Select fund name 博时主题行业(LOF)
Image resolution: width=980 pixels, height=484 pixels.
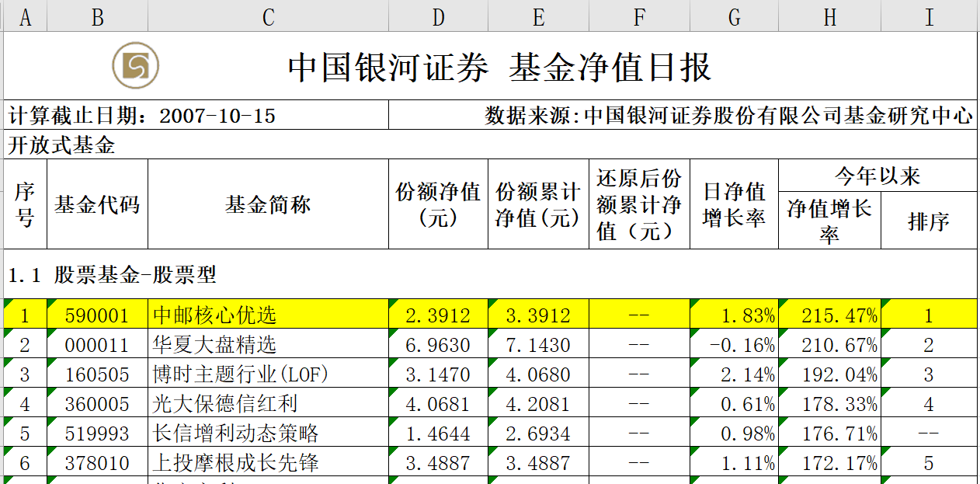[x=268, y=374]
